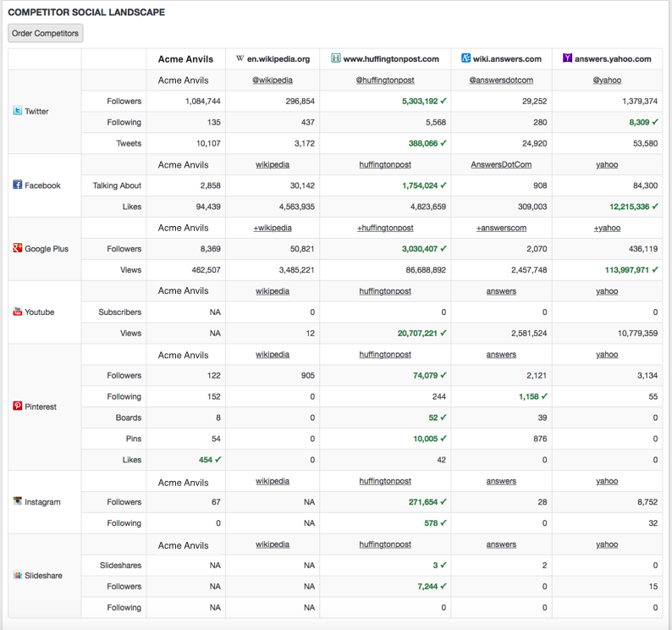Select the answers.yahoo.com column header
The width and height of the screenshot is (672, 630).
pyautogui.click(x=613, y=58)
